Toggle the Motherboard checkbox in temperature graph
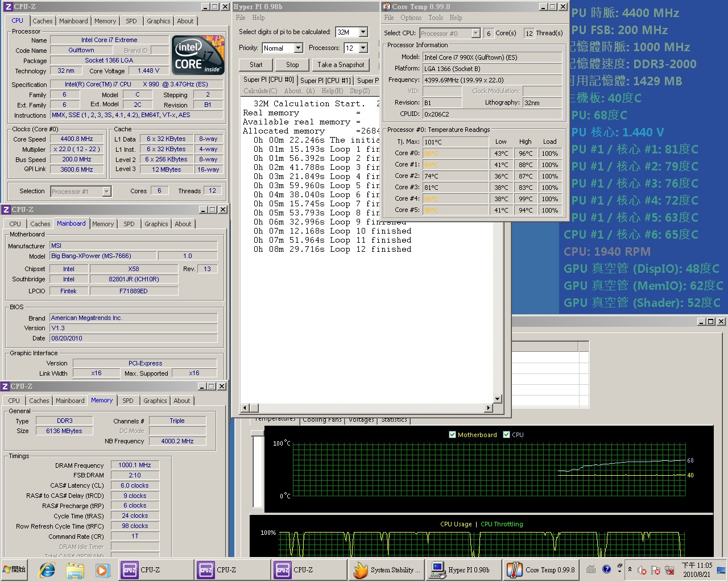Screen dimensions: 728x582 pos(453,435)
